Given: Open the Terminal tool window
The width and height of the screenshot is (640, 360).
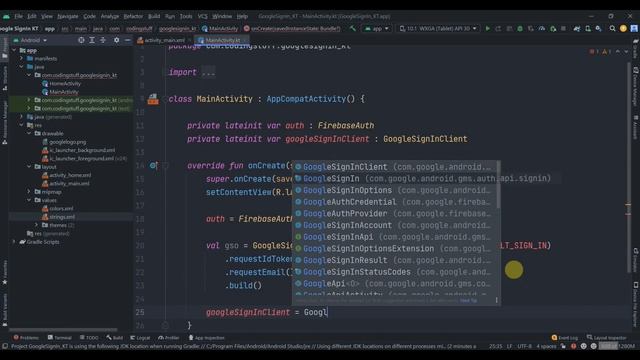Looking at the screenshot, I should [60, 338].
